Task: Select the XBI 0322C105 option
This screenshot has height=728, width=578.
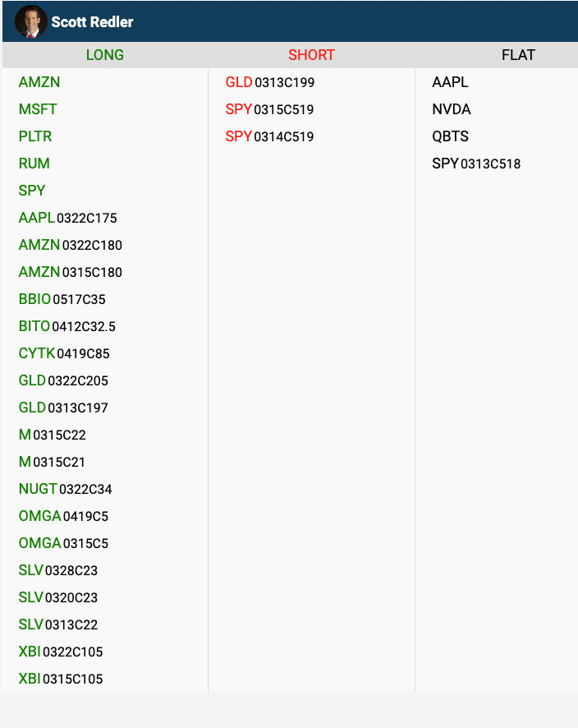Action: pyautogui.click(x=61, y=652)
